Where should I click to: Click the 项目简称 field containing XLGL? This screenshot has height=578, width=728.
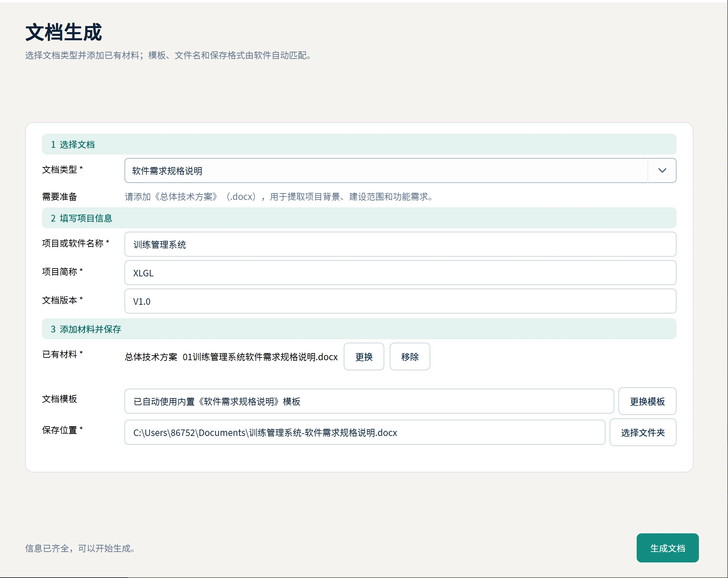(x=400, y=273)
